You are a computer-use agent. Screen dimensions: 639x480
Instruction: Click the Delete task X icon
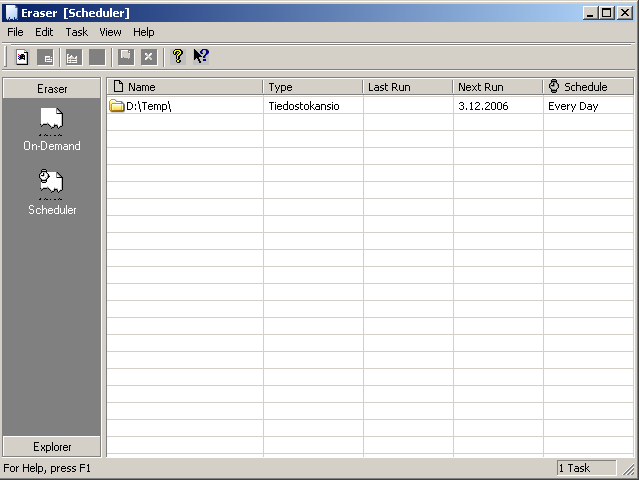coord(149,57)
